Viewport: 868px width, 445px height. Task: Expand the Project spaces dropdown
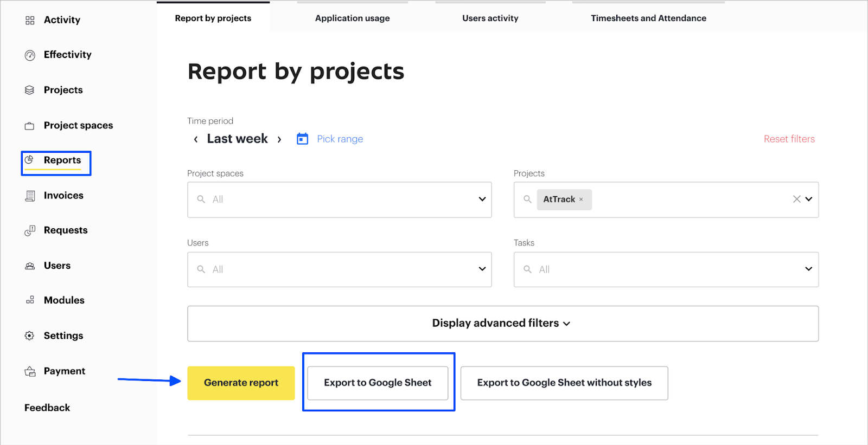click(482, 199)
